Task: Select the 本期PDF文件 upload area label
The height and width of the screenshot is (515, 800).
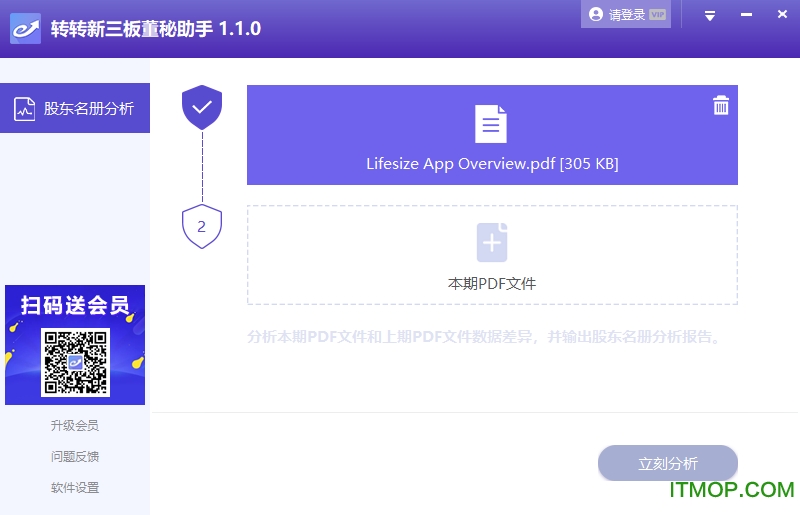Action: (x=491, y=284)
